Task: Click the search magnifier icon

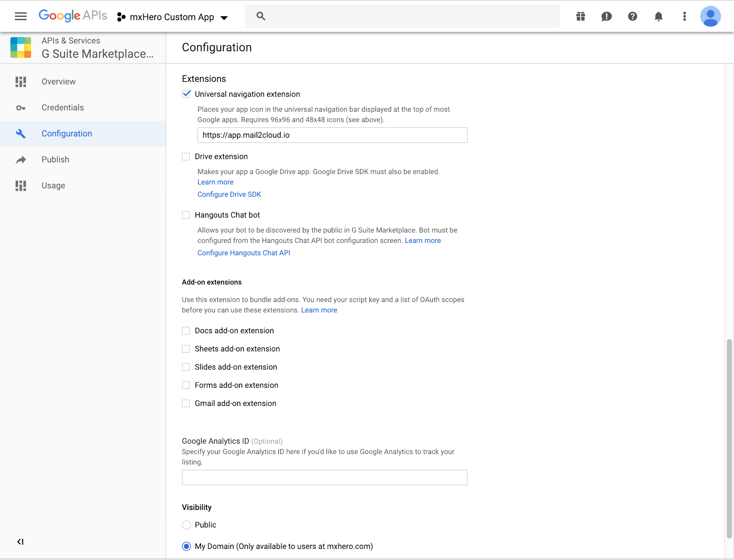Action: (x=261, y=16)
